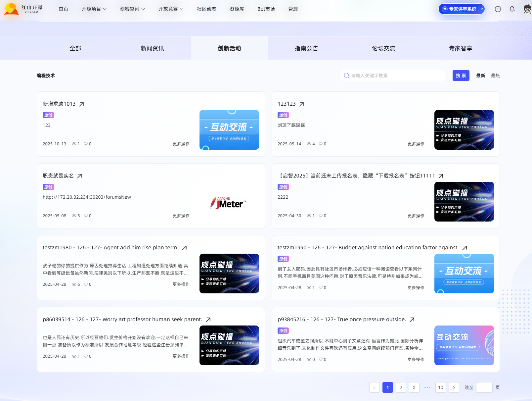The image size is (532, 401).
Task: Open the JMeter thumbnail of 职责就是实名
Action: pyautogui.click(x=229, y=202)
